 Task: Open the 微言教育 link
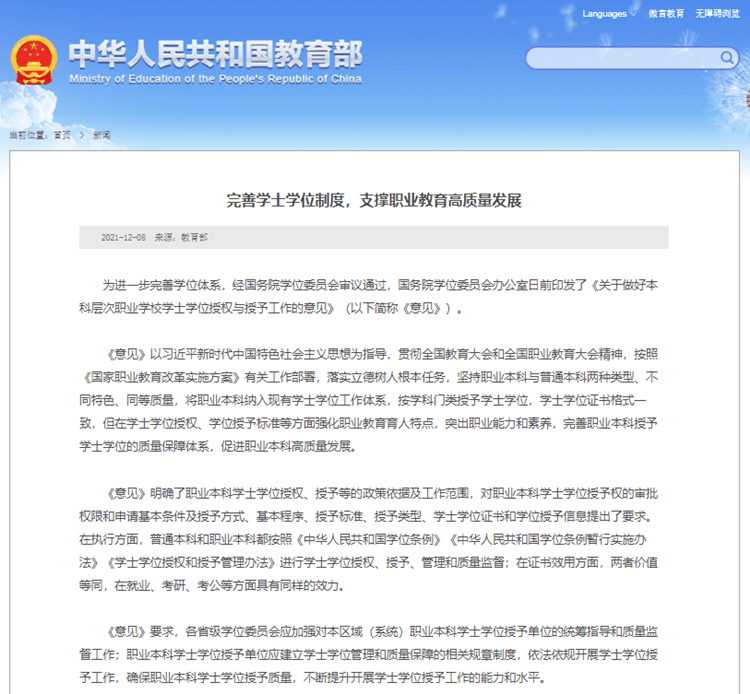click(x=666, y=14)
